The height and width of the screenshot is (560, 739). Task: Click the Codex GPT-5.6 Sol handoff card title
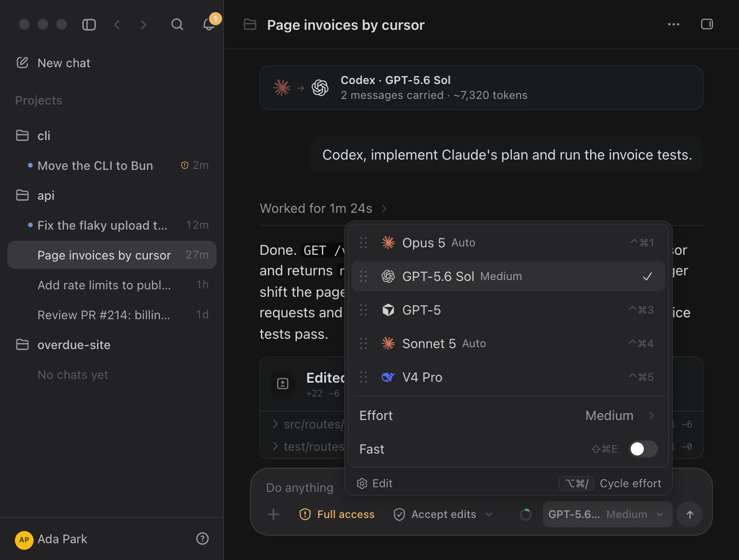tap(396, 80)
